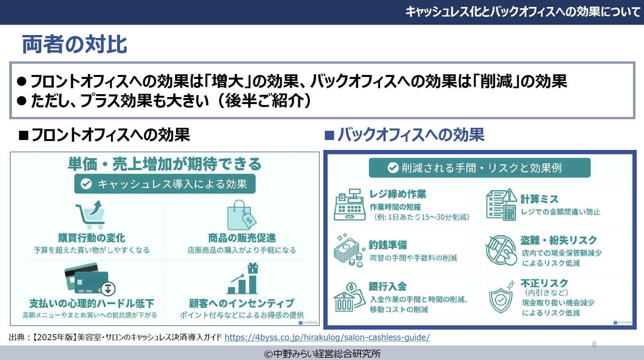Click the cash register icon

(349, 205)
